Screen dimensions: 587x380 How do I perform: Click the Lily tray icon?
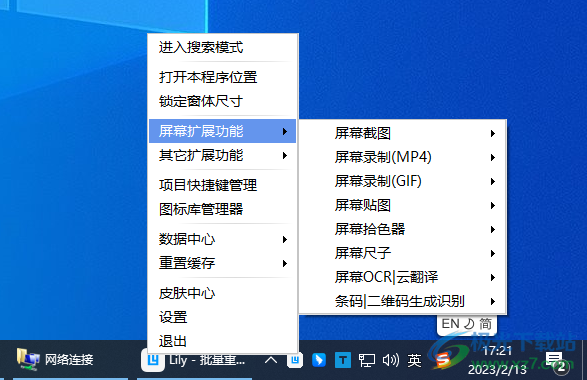pos(295,360)
